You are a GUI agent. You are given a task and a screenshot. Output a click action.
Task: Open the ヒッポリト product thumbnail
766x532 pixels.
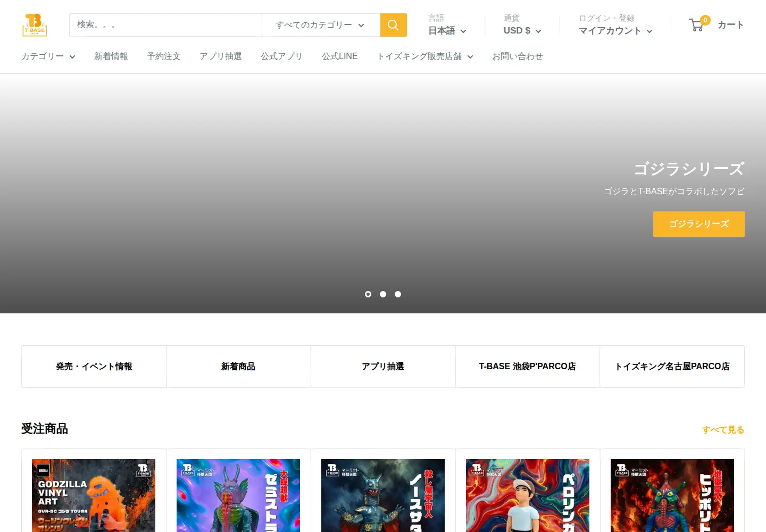[672, 495]
